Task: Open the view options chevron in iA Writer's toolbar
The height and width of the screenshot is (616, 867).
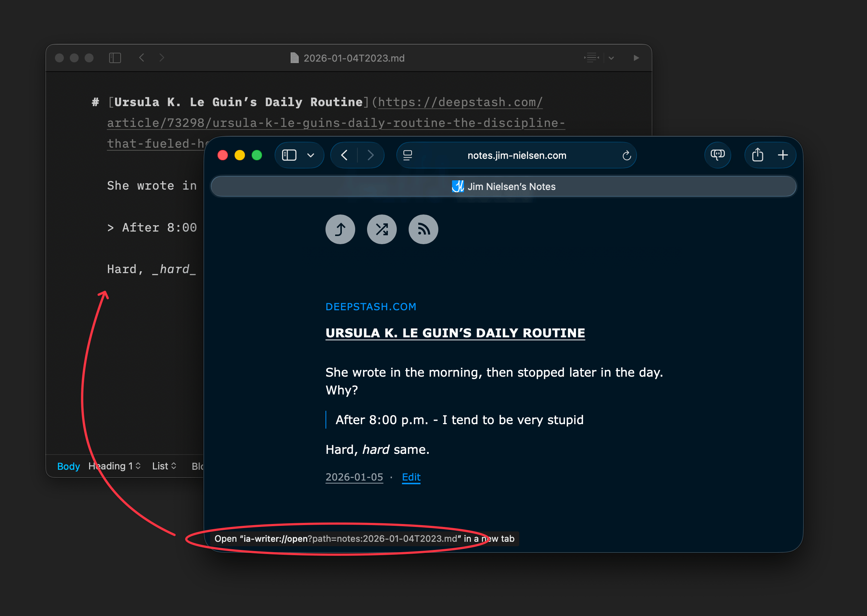Action: [x=611, y=58]
